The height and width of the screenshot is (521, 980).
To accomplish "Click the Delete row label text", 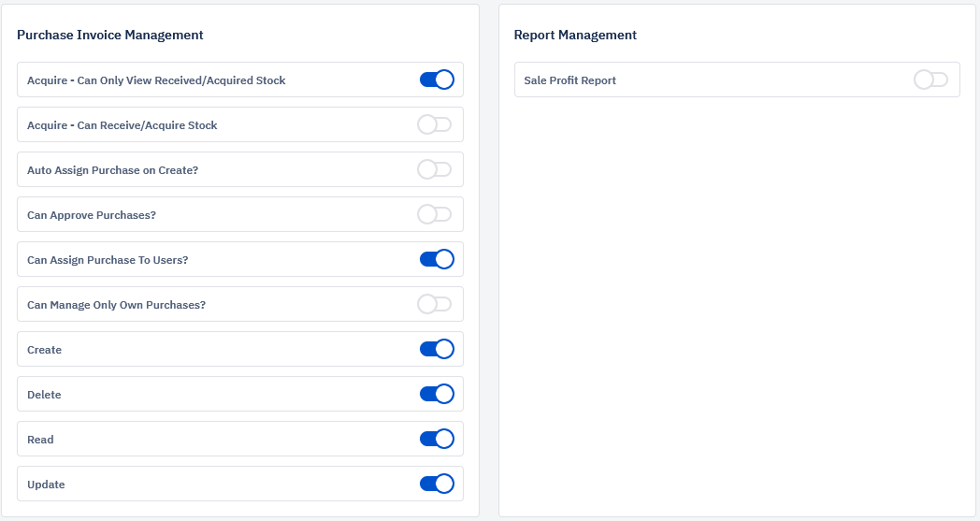I will pos(44,395).
